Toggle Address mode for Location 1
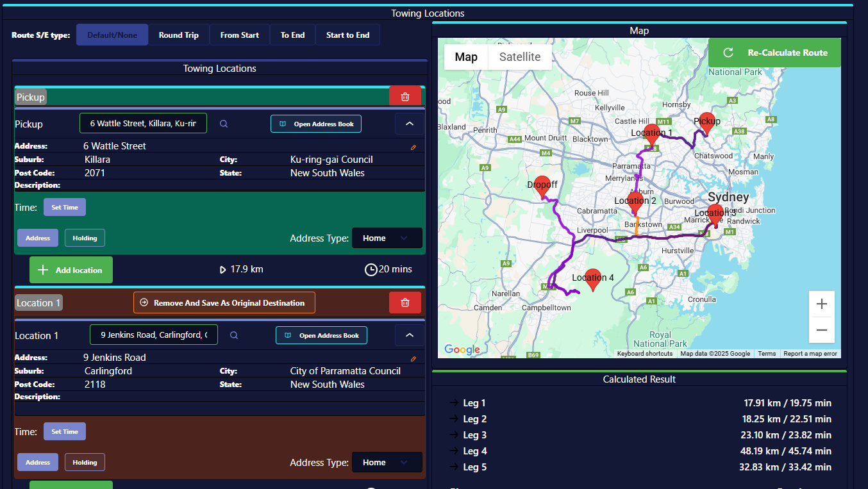The width and height of the screenshot is (868, 489). [37, 461]
